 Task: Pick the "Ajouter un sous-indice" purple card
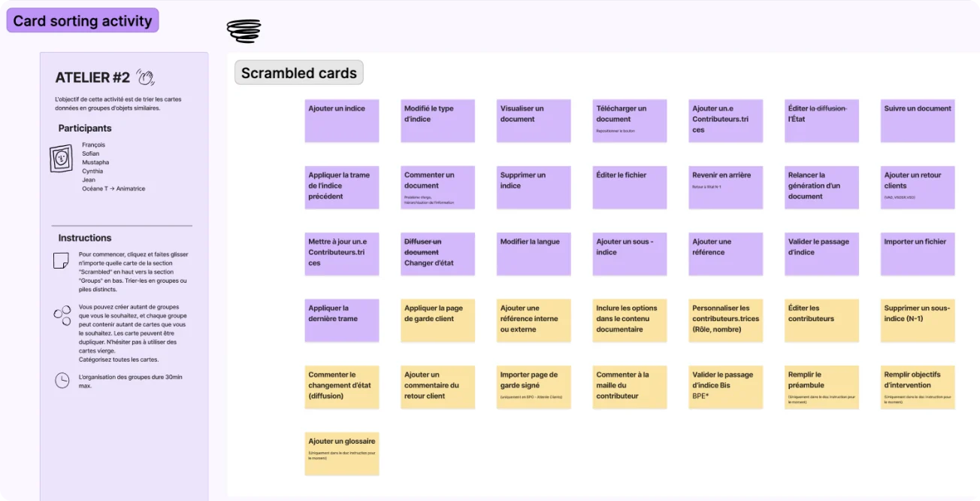click(630, 254)
